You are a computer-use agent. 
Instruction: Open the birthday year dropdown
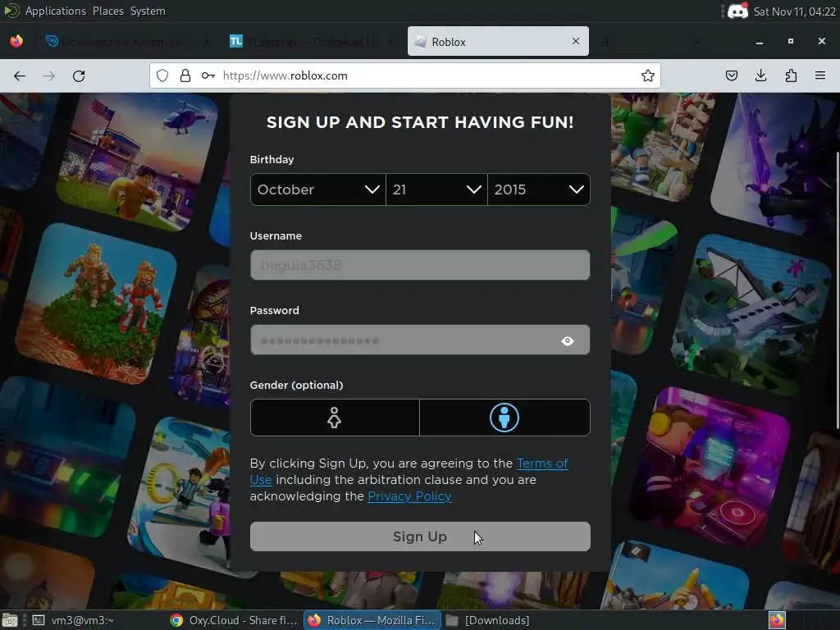539,189
